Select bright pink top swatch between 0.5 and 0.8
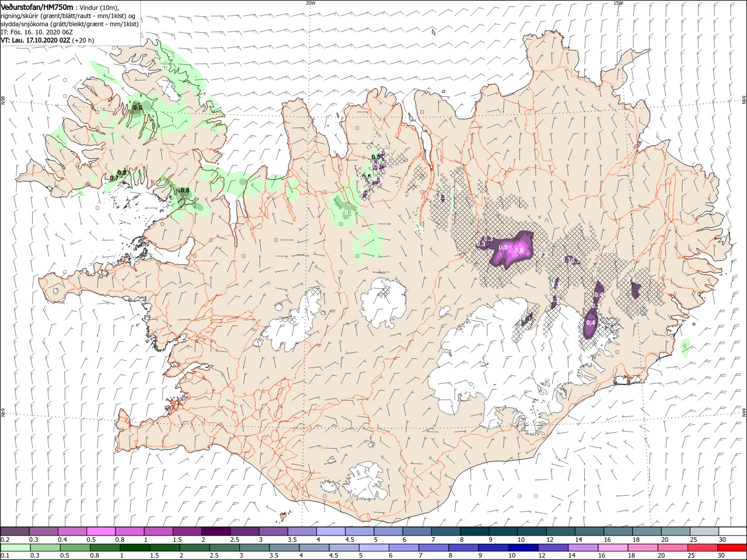 pyautogui.click(x=100, y=531)
